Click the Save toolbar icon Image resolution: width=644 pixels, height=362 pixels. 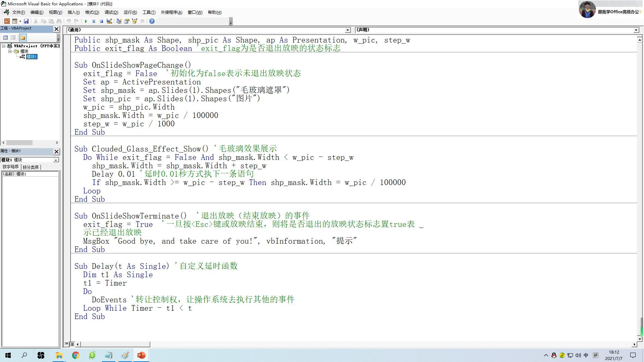click(x=26, y=21)
